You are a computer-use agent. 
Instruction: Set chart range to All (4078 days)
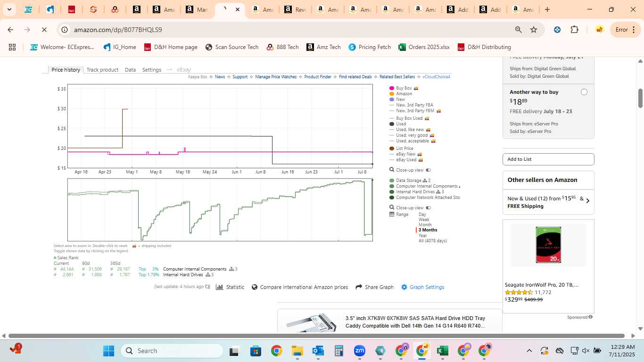coord(432,241)
